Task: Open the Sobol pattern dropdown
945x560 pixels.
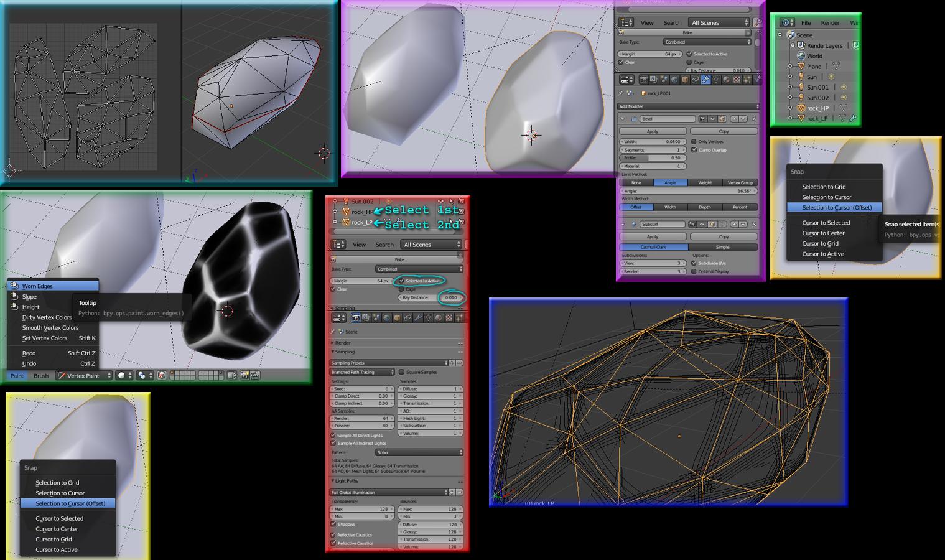Action: click(x=419, y=452)
